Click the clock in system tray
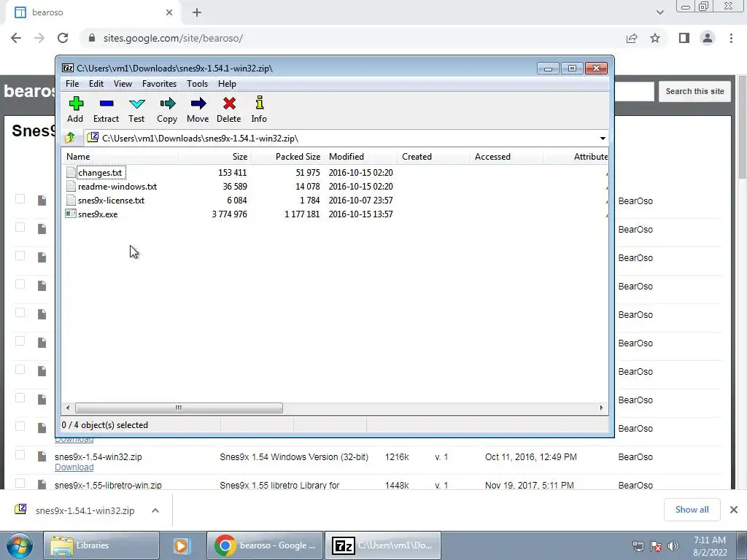This screenshot has width=747, height=560. pos(710,546)
